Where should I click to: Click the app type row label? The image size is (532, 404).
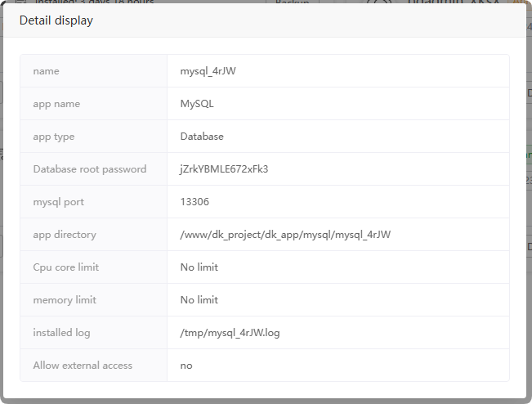[54, 137]
